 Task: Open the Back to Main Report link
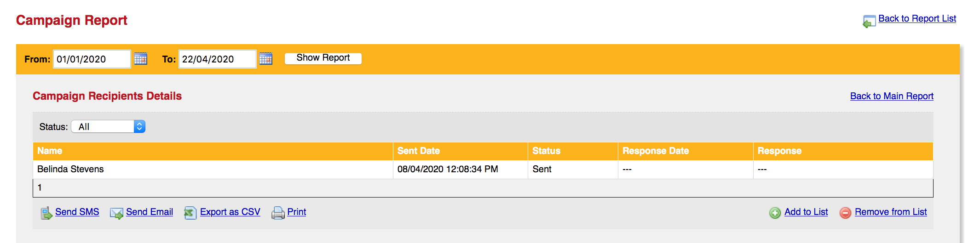892,96
